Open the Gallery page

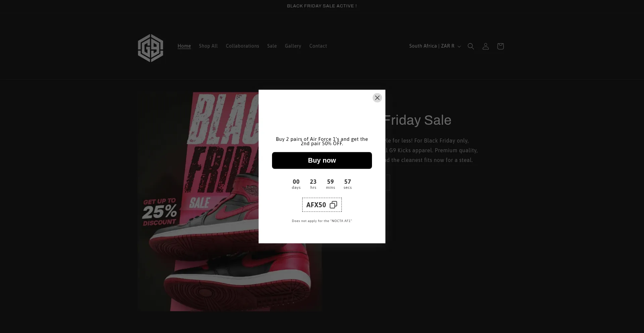click(293, 46)
